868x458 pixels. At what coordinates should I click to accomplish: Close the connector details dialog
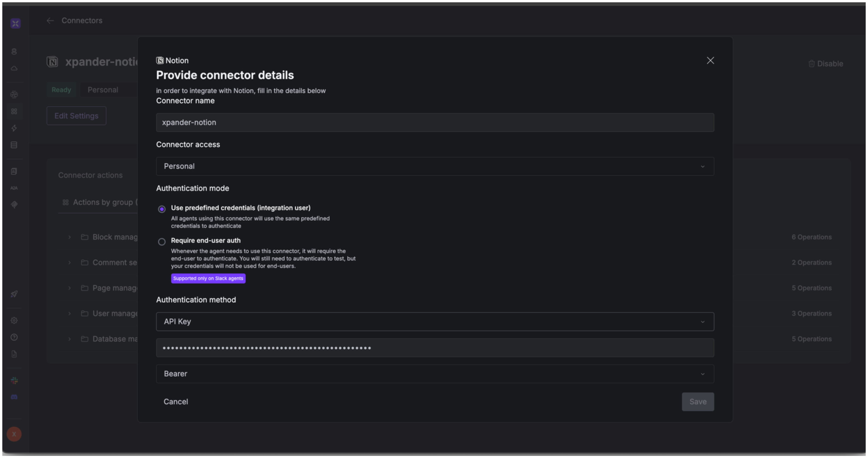pos(710,61)
